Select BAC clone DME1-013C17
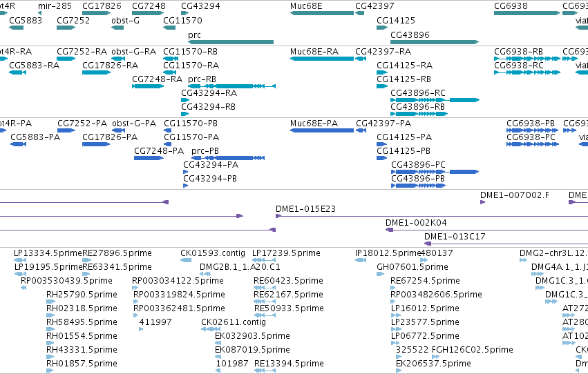The height and width of the screenshot is (374, 588). pyautogui.click(x=506, y=244)
